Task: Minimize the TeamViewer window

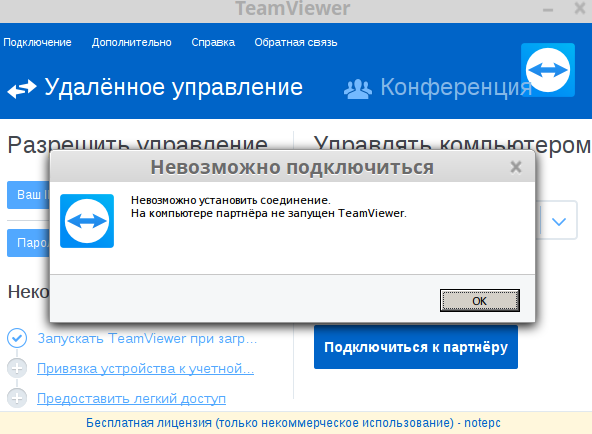Action: (x=548, y=9)
